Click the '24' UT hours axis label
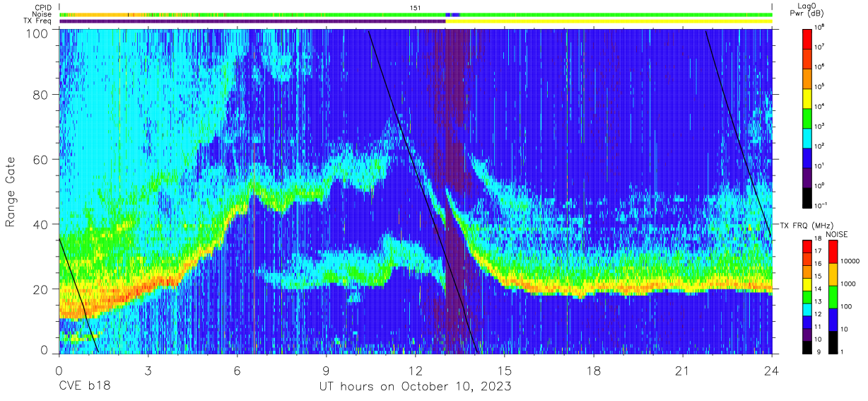The width and height of the screenshot is (868, 401). pos(772,371)
